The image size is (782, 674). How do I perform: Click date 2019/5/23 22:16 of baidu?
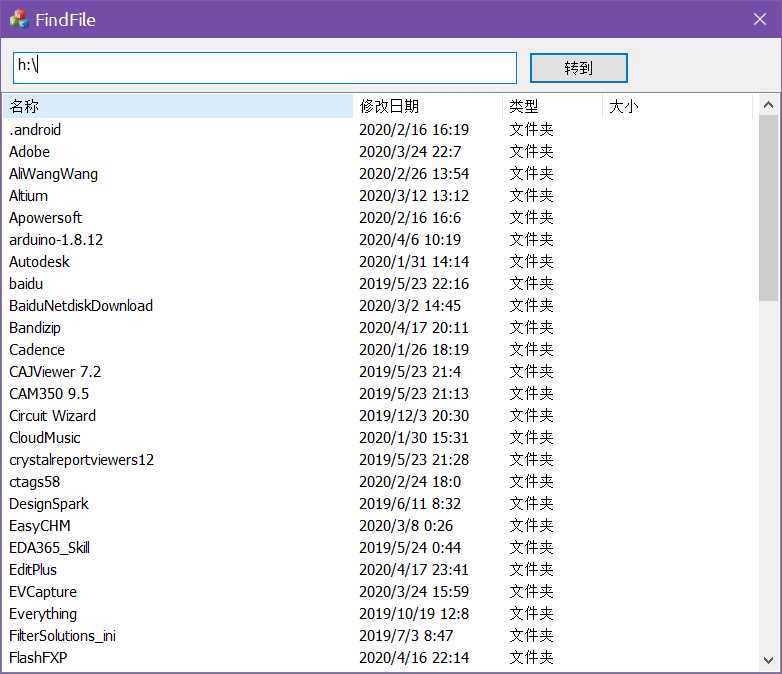(414, 283)
